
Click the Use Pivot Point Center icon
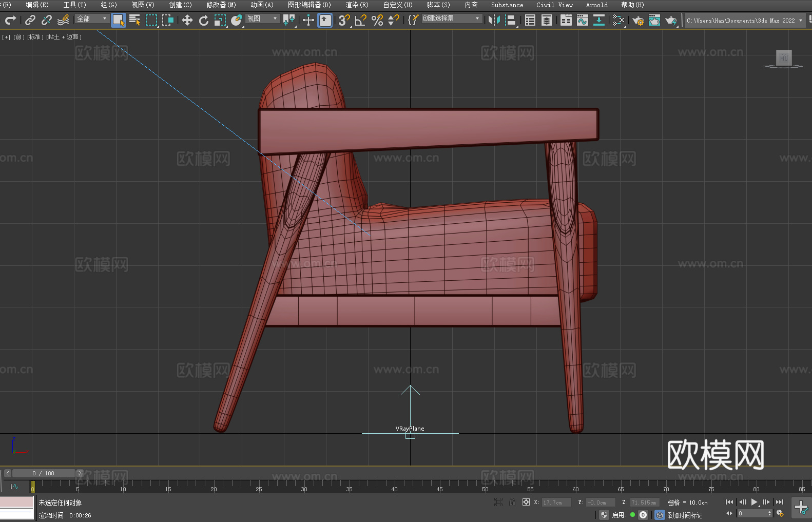tap(289, 20)
